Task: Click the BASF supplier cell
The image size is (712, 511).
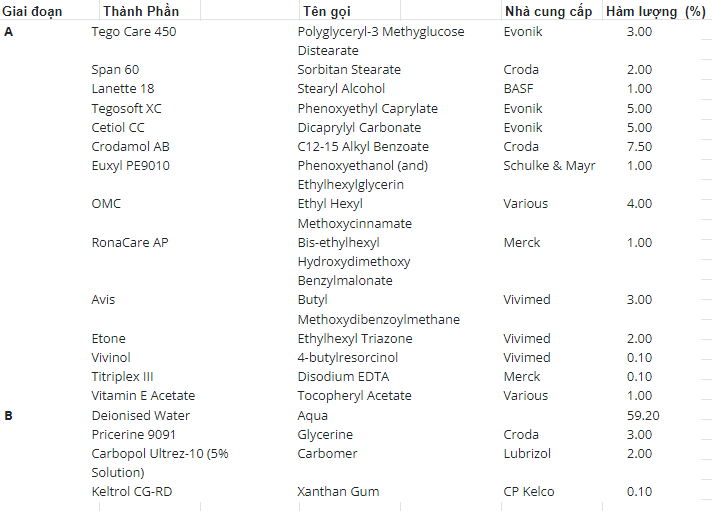Action: 519,89
